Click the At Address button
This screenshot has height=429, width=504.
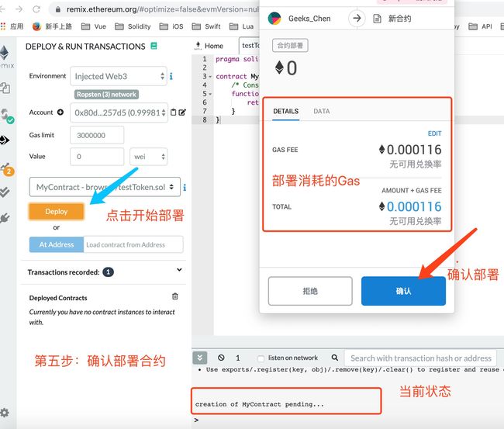point(57,244)
